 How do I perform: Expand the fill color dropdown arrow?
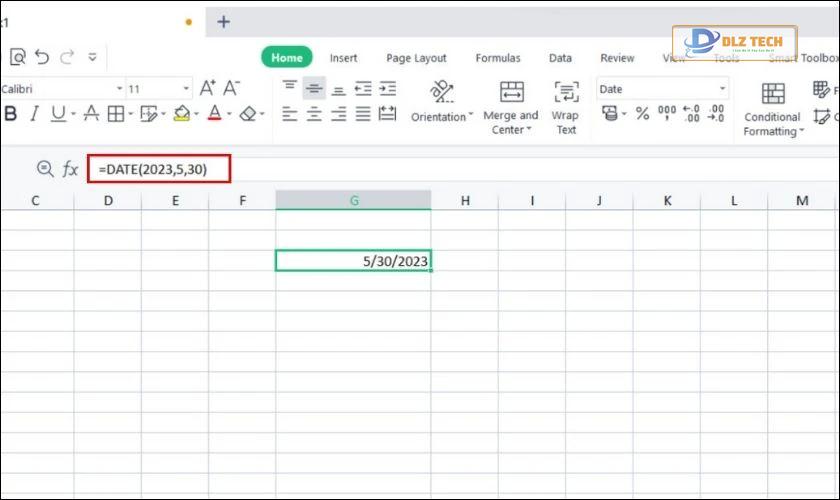pyautogui.click(x=197, y=114)
